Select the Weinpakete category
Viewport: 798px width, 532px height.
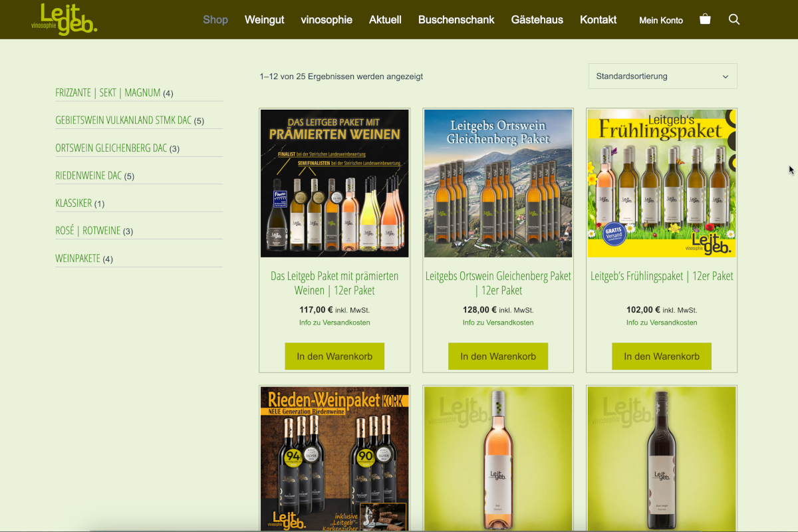pos(78,259)
